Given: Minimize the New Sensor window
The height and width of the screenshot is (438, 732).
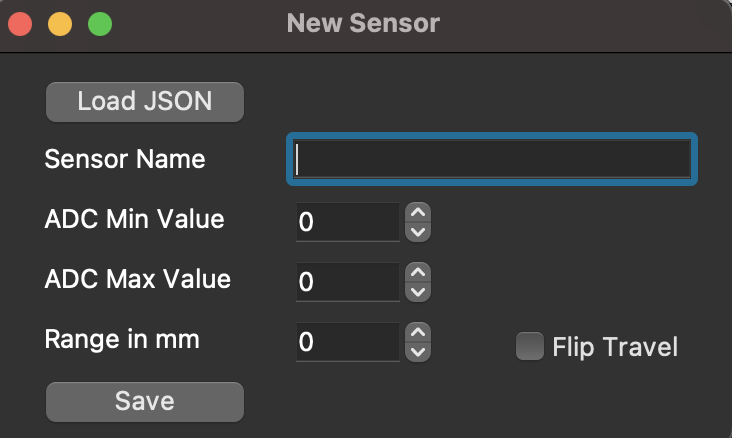Looking at the screenshot, I should click(x=60, y=23).
